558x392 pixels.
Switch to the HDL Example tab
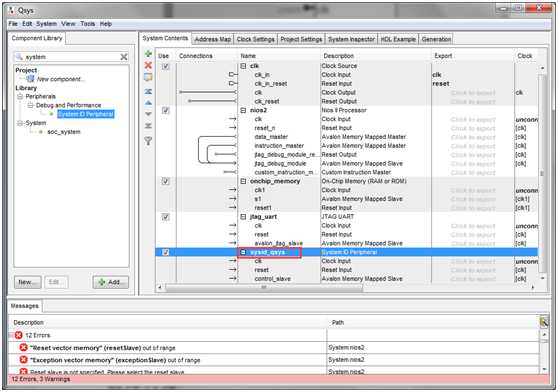click(398, 39)
